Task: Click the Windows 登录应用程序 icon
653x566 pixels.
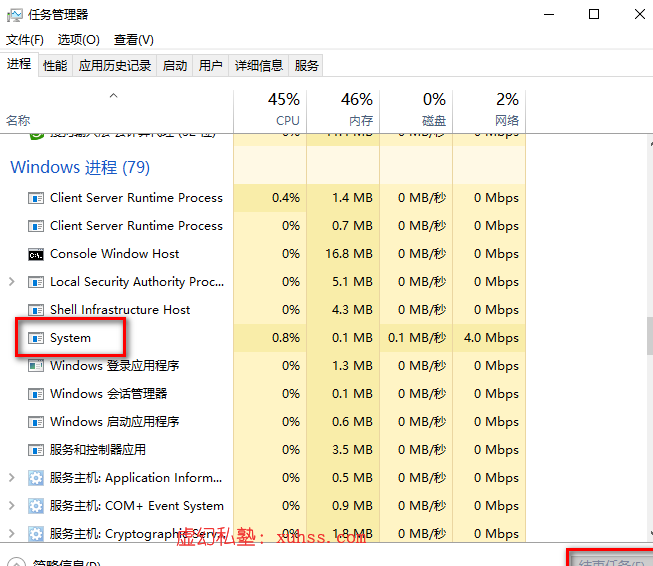Action: (36, 366)
